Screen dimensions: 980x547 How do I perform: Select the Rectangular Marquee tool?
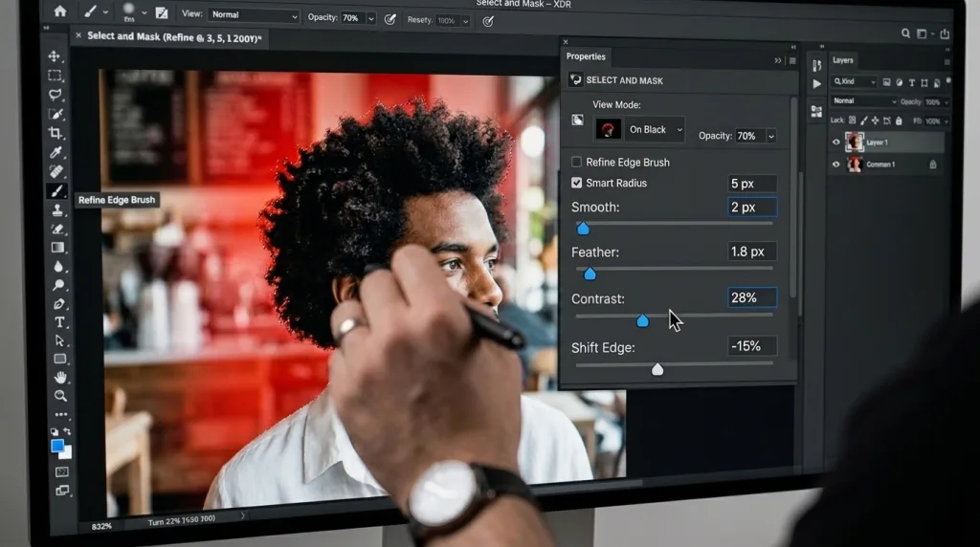55,76
